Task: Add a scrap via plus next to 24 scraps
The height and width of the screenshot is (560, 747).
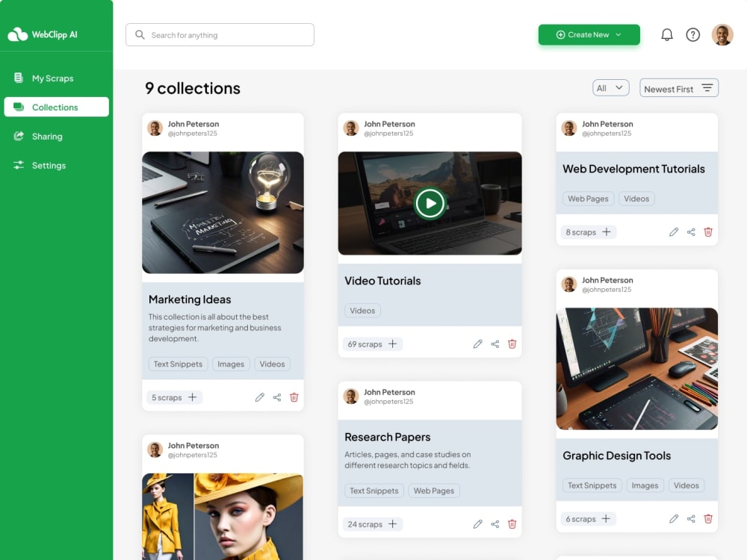Action: click(x=392, y=524)
